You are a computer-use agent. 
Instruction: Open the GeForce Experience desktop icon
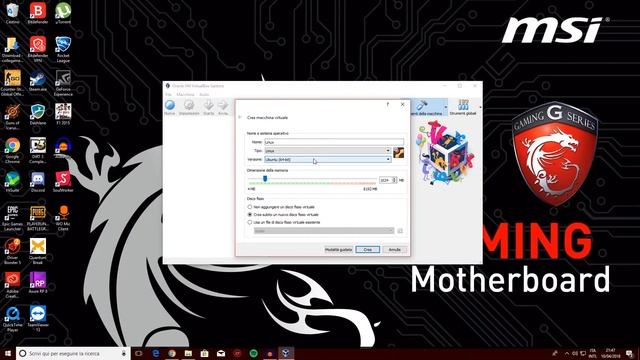[63, 83]
